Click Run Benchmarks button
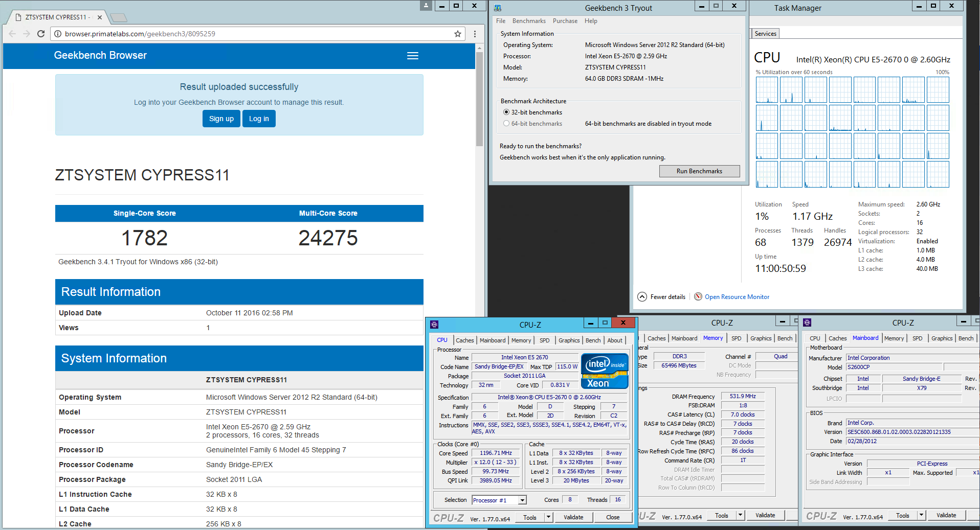The height and width of the screenshot is (530, 980). 699,171
